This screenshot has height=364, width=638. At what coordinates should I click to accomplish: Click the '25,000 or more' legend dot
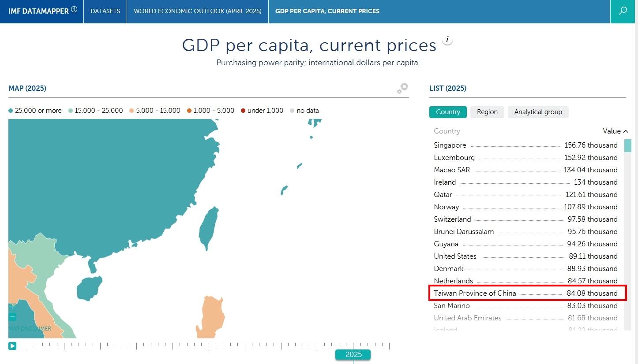[11, 111]
